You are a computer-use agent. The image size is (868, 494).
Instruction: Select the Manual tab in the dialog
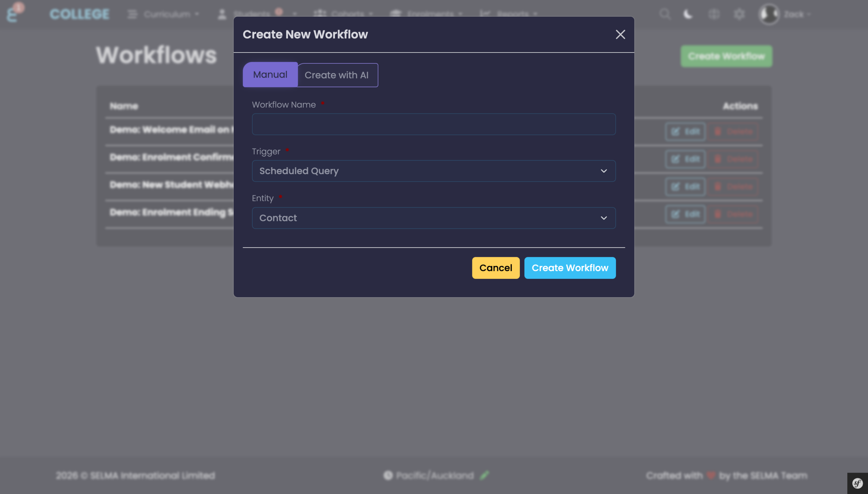coord(270,75)
